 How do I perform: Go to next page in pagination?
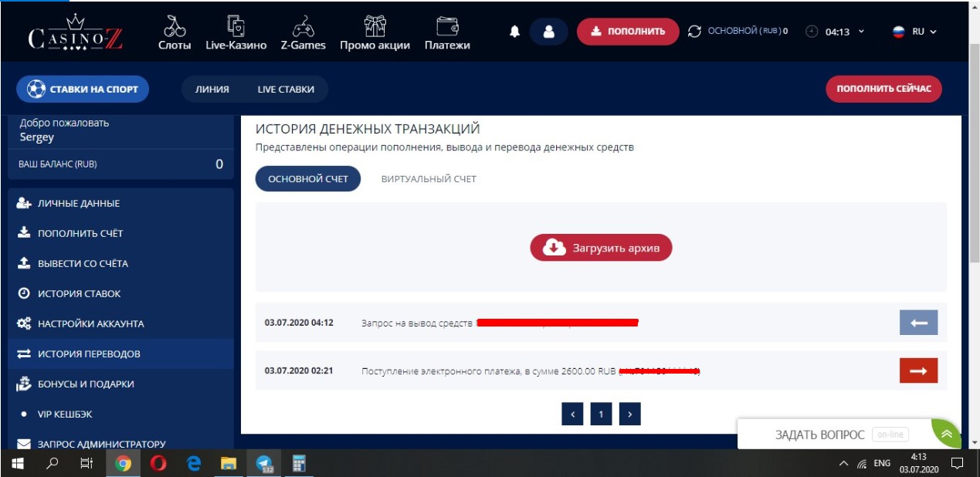tap(630, 414)
